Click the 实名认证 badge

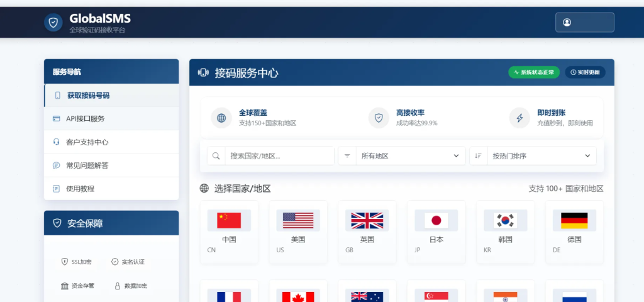click(128, 262)
